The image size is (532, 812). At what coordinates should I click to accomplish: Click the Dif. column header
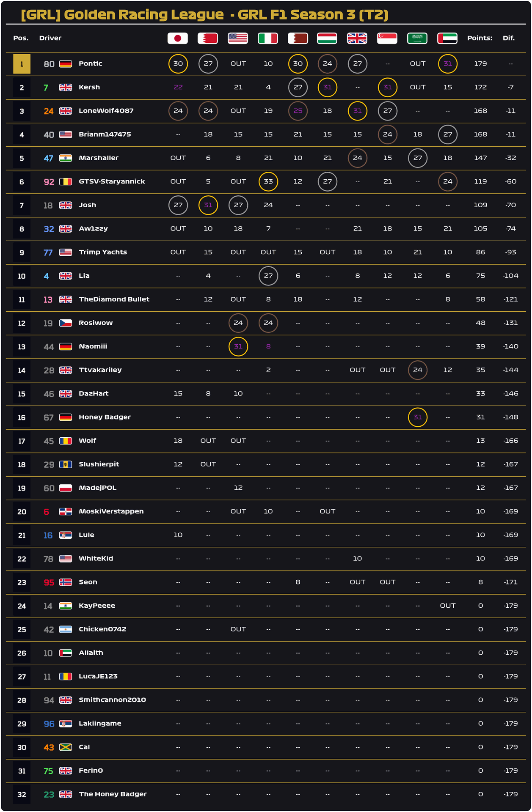509,38
